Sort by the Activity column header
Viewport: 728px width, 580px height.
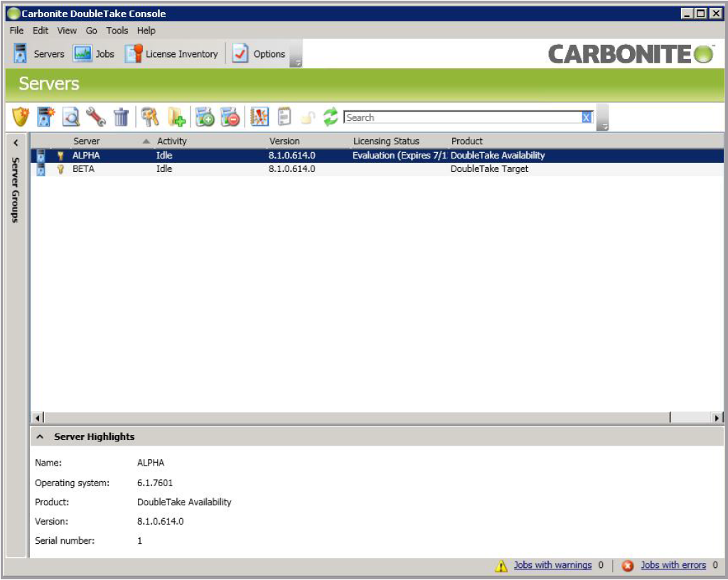[171, 141]
